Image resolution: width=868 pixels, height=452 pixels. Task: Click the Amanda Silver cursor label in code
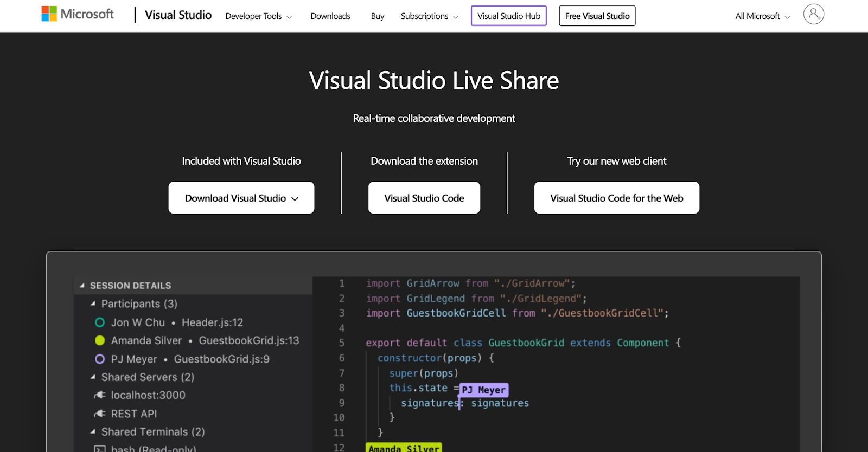point(404,448)
